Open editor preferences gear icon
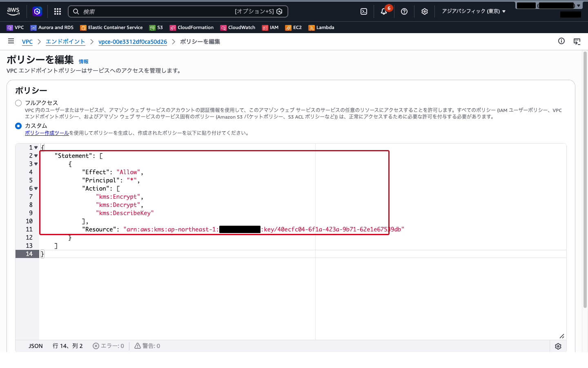Image resolution: width=588 pixels, height=368 pixels. (x=558, y=346)
